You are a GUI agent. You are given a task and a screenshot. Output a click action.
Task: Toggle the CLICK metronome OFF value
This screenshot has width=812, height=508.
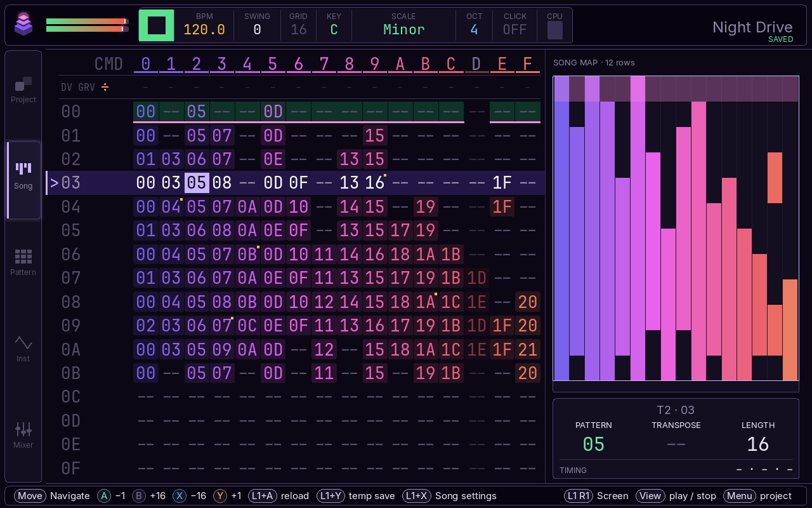pos(515,29)
